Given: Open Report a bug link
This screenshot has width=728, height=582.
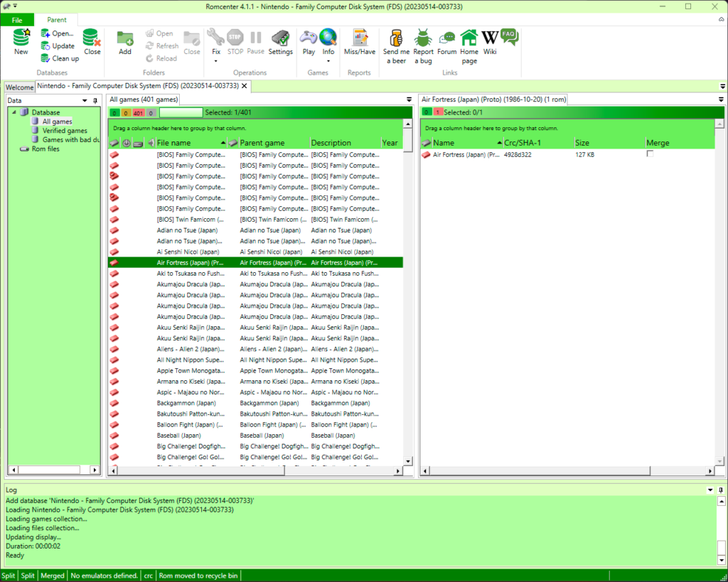Looking at the screenshot, I should click(x=423, y=46).
